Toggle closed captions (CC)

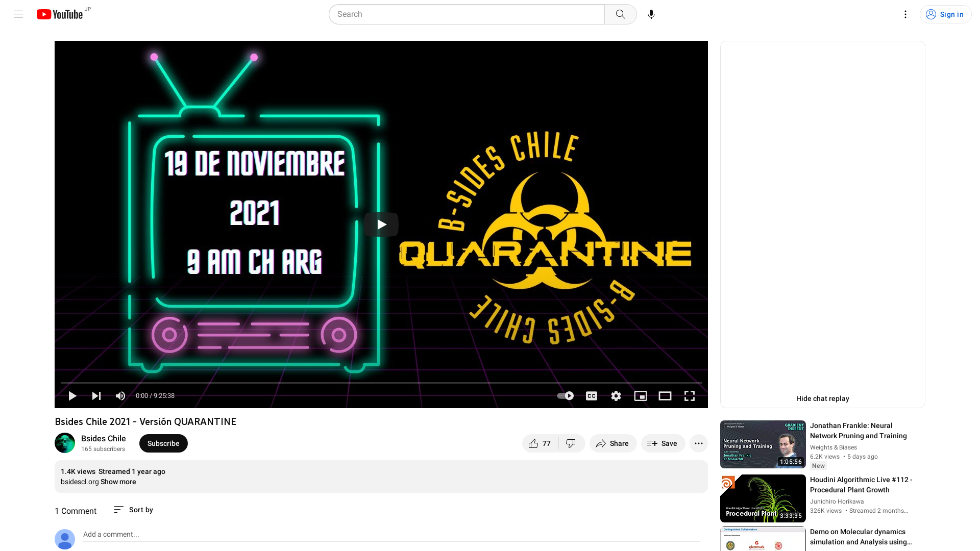[592, 396]
